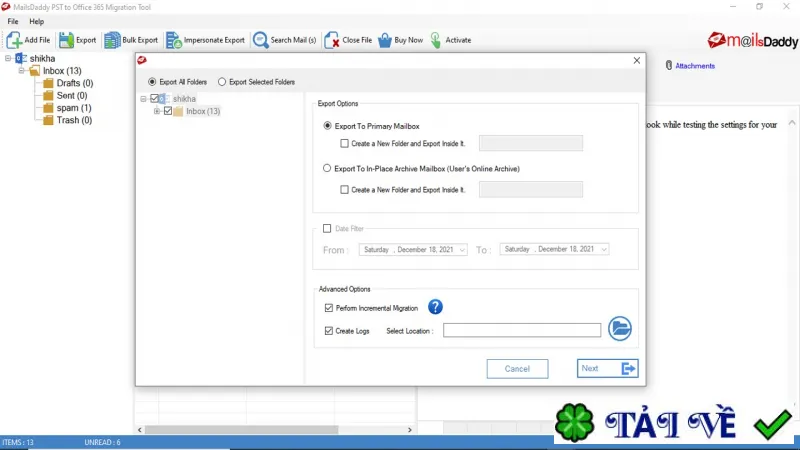Open the File menu

pos(13,21)
